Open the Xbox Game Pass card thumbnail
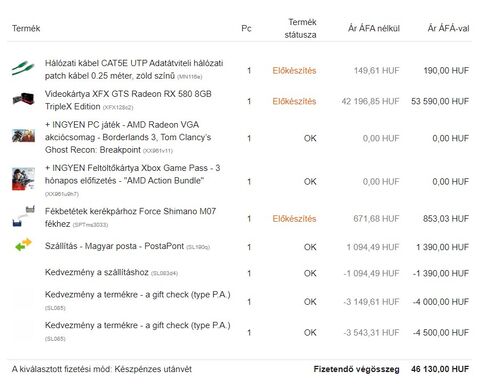The image size is (480, 388). coord(23,179)
